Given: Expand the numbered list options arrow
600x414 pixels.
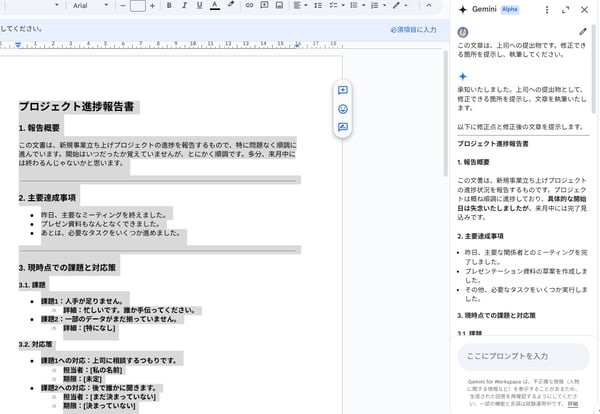Looking at the screenshot, I should pos(384,5).
